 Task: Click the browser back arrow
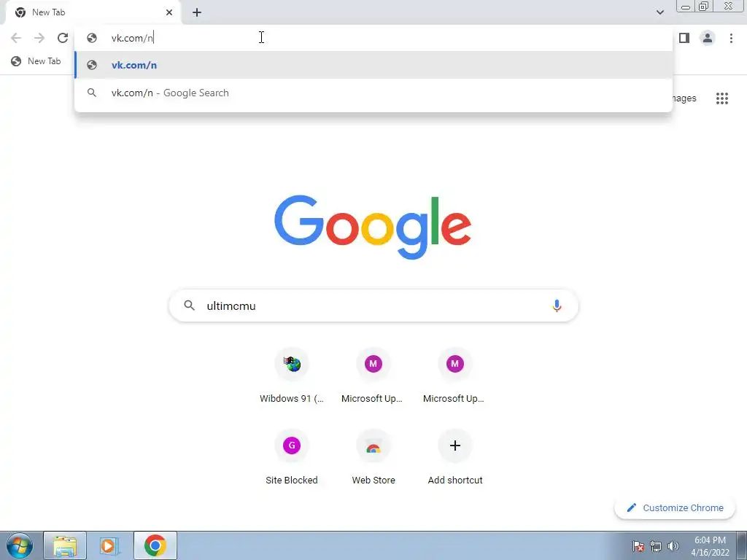16,38
